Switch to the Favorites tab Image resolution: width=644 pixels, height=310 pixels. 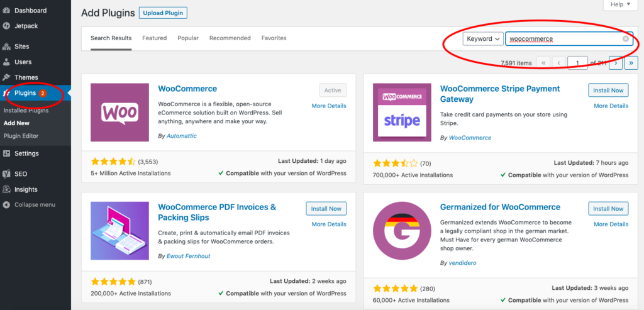pos(274,38)
